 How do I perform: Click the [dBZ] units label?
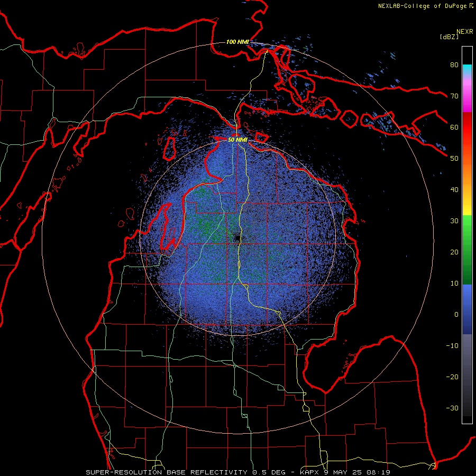[449, 36]
